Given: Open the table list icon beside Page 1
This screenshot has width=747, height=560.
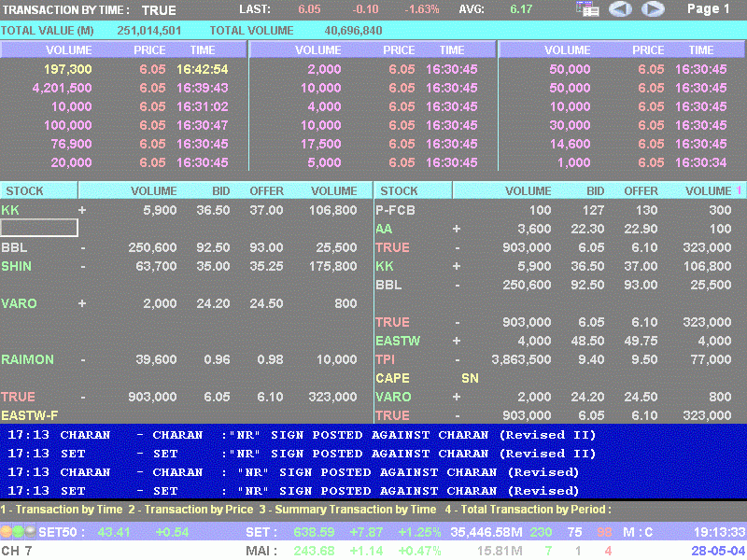Looking at the screenshot, I should (x=587, y=9).
